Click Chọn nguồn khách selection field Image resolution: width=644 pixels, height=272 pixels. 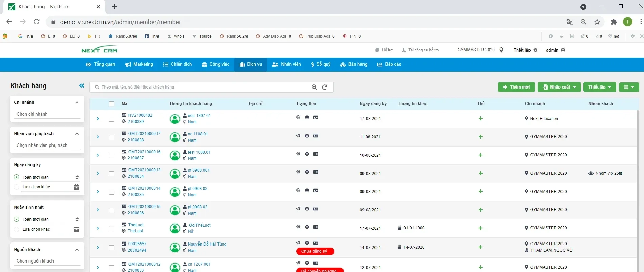pos(47,261)
